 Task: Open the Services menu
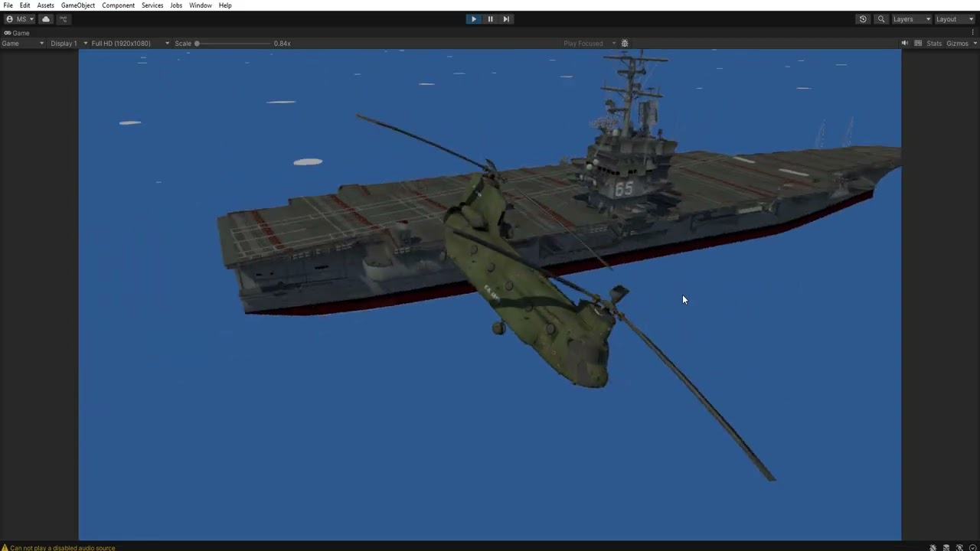coord(152,5)
